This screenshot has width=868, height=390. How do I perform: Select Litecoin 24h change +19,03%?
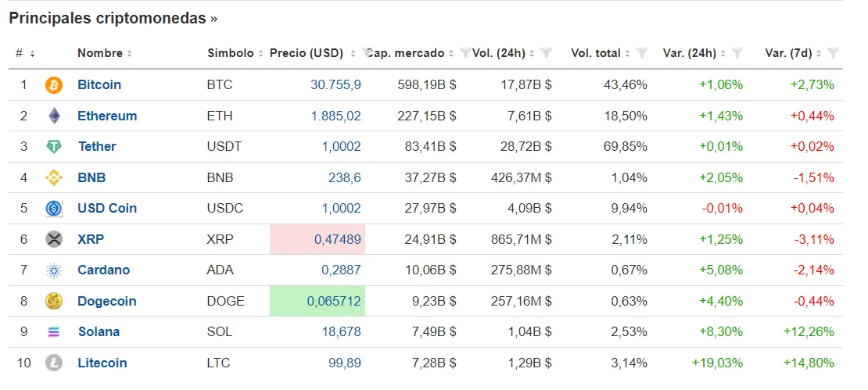717,363
